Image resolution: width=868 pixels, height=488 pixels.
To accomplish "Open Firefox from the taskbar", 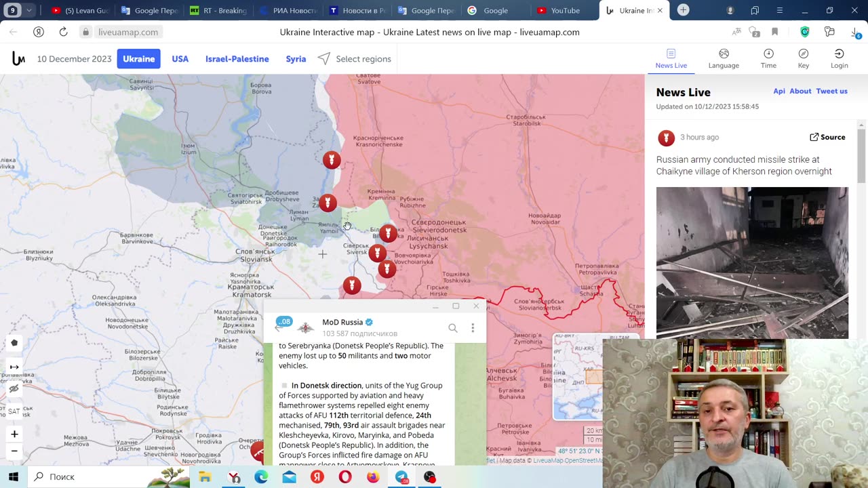I will tap(373, 477).
